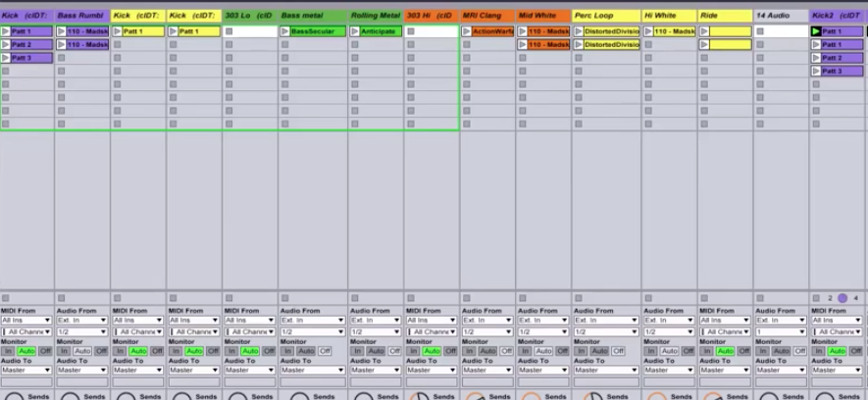Click the Sends knob on MRI Clang track
The width and height of the screenshot is (868, 400).
(475, 396)
